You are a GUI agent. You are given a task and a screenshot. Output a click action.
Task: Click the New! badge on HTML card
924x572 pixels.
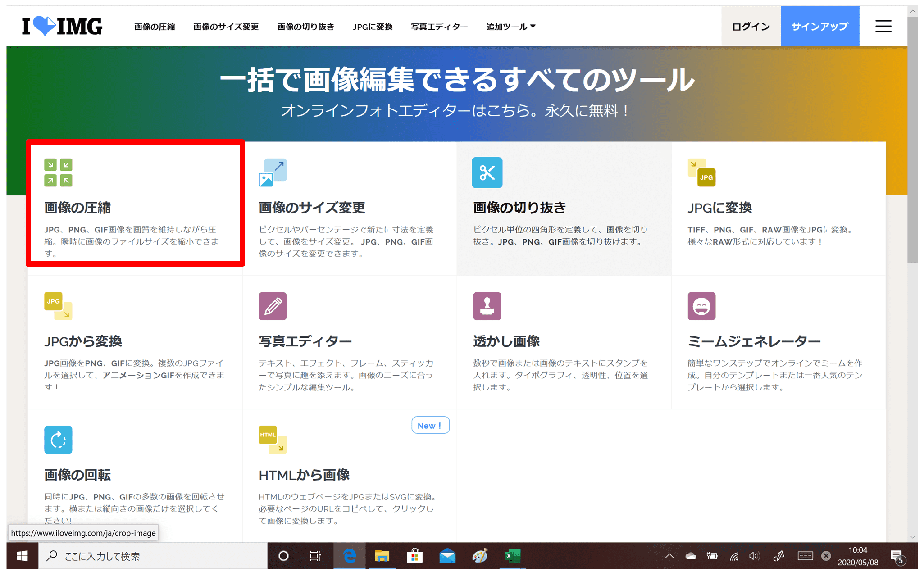pos(430,425)
